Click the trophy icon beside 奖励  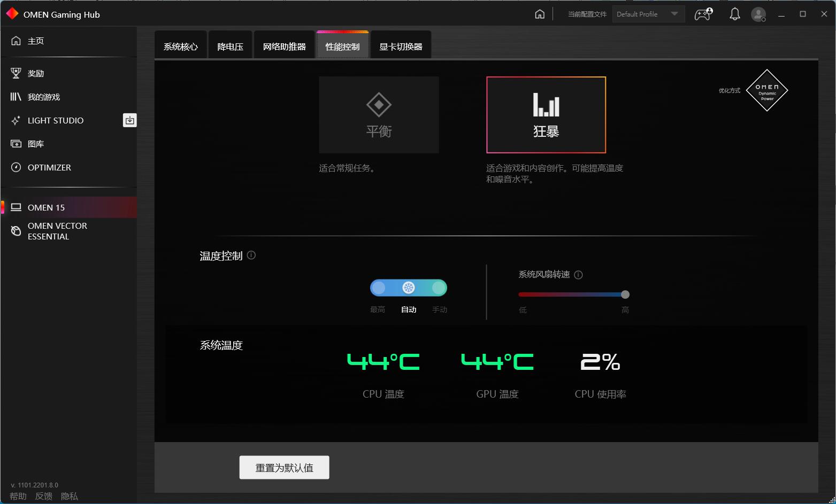point(16,73)
